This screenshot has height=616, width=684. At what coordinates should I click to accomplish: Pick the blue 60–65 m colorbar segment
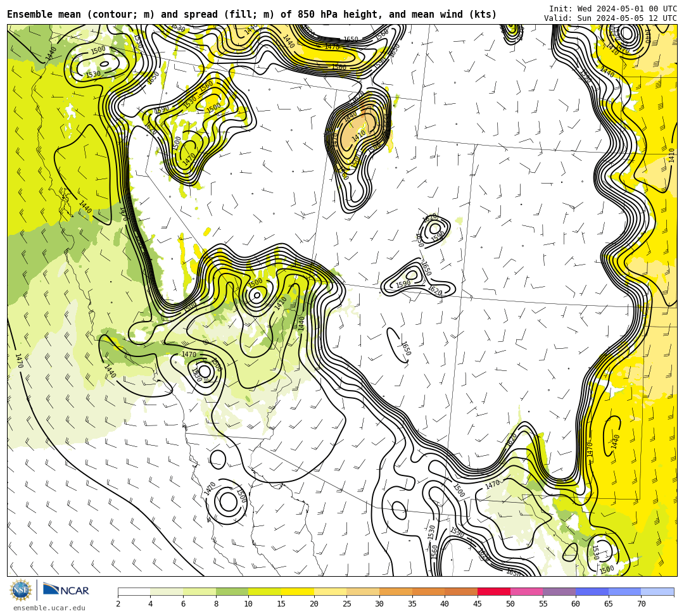click(x=592, y=591)
